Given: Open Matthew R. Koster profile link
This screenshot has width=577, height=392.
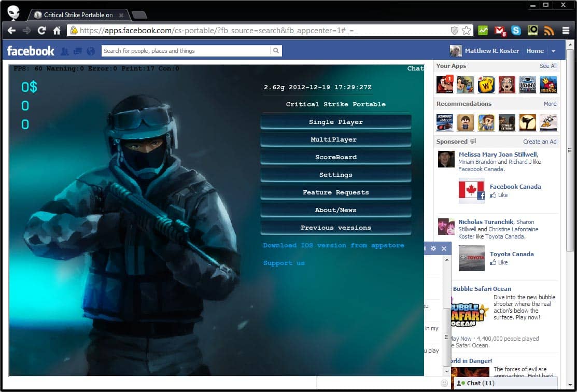Looking at the screenshot, I should (491, 51).
